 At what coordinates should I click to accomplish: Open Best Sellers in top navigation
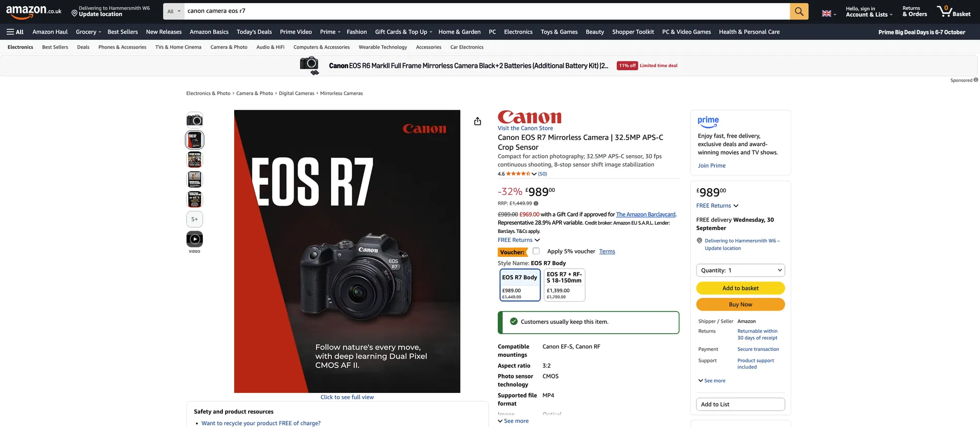coord(123,32)
